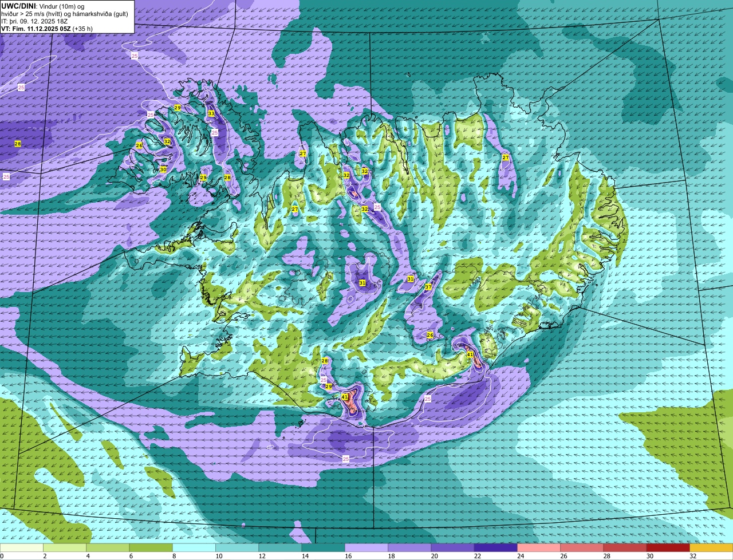Click the yellow 30 gust label
This screenshot has width=733, height=560.
pyautogui.click(x=163, y=169)
